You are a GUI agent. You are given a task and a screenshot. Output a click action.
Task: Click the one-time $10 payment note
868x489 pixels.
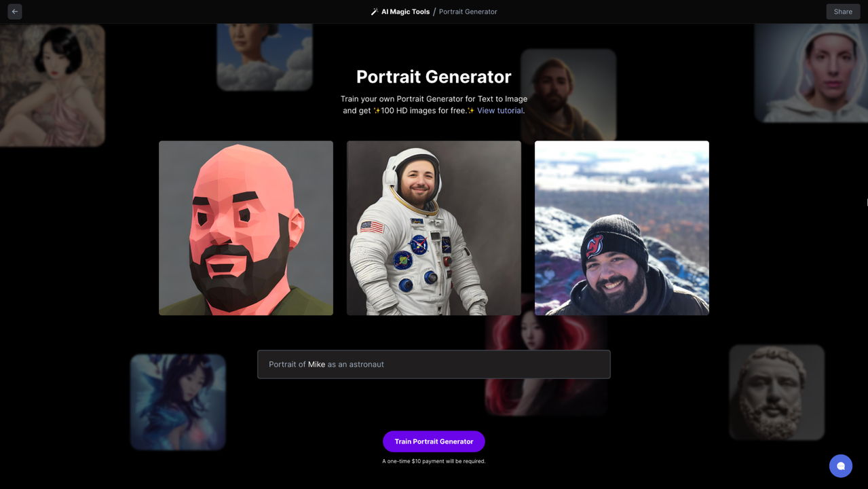click(434, 461)
